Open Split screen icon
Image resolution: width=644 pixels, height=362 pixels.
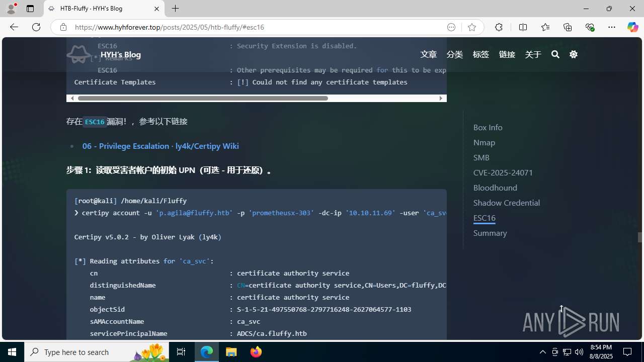[x=523, y=27]
